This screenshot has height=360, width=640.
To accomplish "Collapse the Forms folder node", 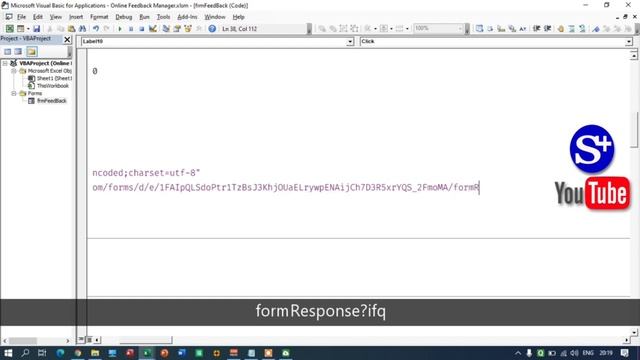I will [x=13, y=93].
